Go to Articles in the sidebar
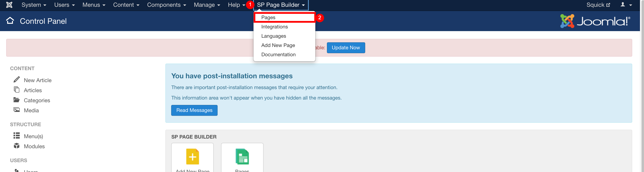This screenshot has height=172, width=644. click(33, 90)
